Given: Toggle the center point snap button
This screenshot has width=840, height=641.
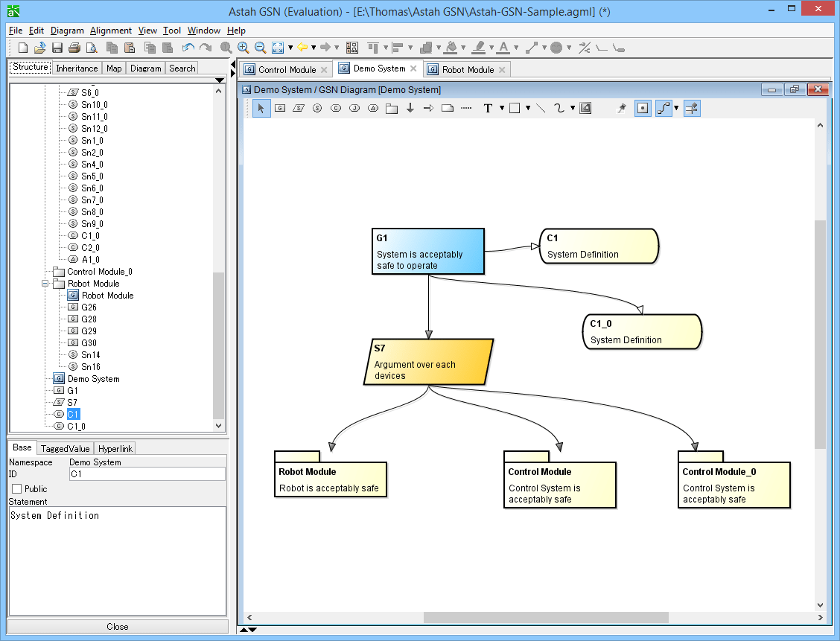Looking at the screenshot, I should [x=643, y=108].
